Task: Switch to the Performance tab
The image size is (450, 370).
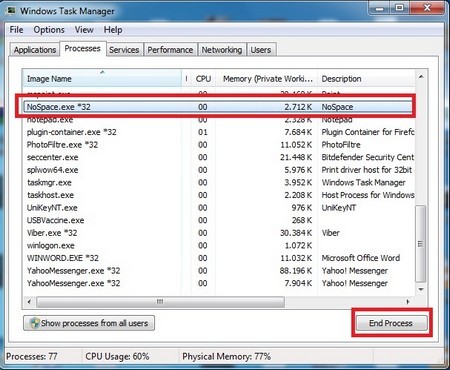Action: [170, 50]
